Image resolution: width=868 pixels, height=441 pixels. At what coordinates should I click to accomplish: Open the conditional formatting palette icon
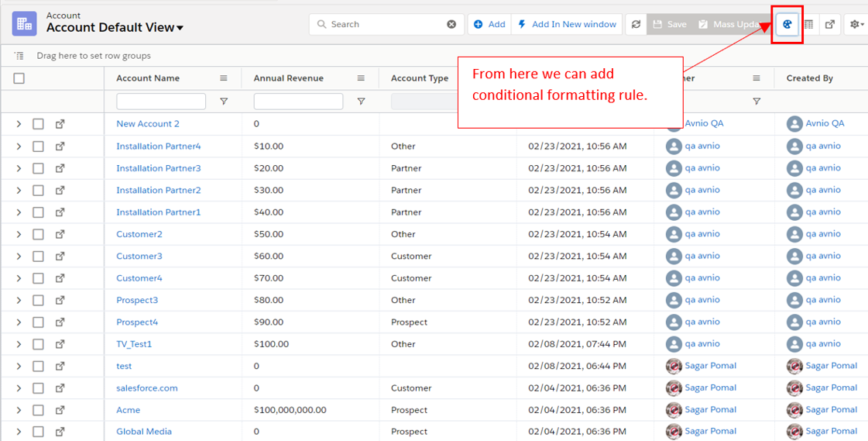coord(787,24)
